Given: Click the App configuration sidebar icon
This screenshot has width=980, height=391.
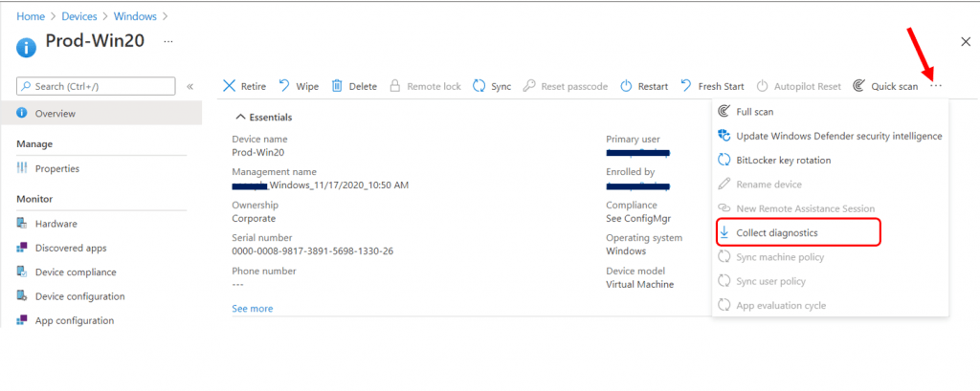Looking at the screenshot, I should [x=23, y=320].
